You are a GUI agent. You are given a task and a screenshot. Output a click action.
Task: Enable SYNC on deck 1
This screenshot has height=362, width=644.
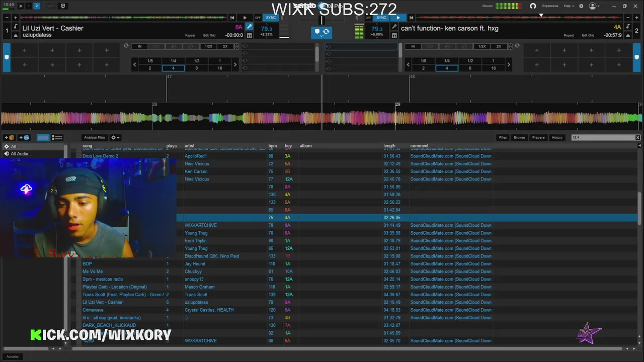tap(271, 18)
